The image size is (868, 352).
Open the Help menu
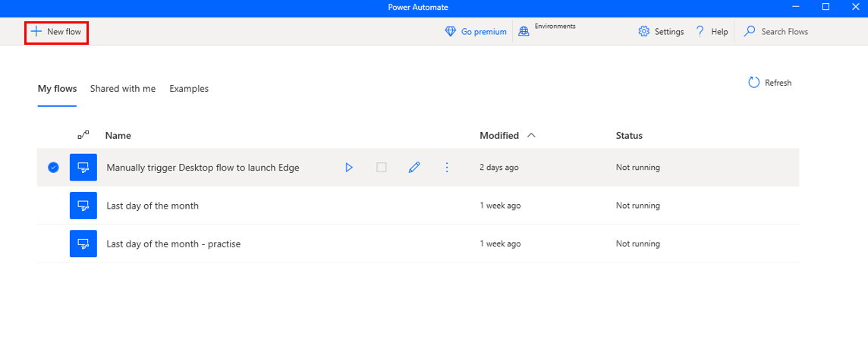point(712,32)
